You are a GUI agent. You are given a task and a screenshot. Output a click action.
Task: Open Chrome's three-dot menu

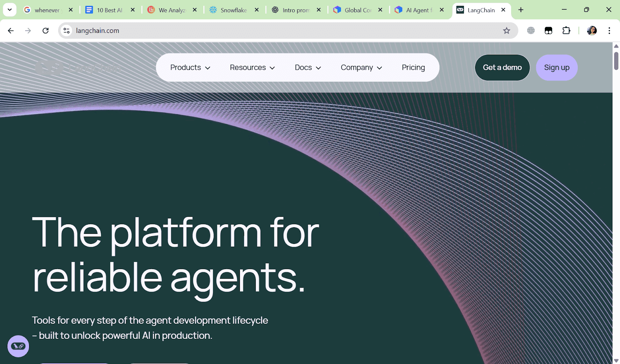610,31
